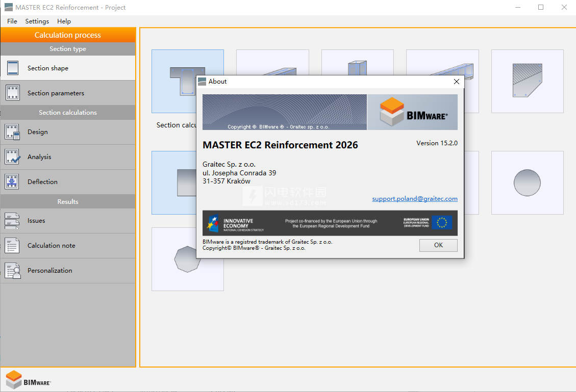
Task: Click the Design calculator icon
Action: (x=13, y=132)
